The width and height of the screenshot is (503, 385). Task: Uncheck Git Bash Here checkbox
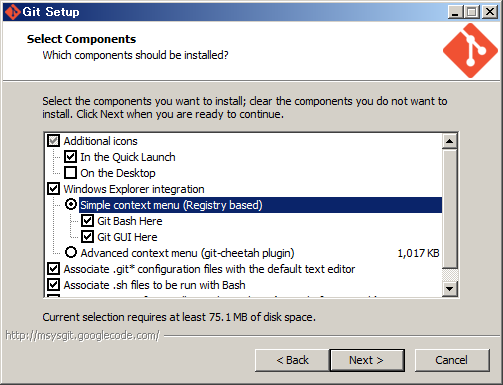tap(87, 221)
